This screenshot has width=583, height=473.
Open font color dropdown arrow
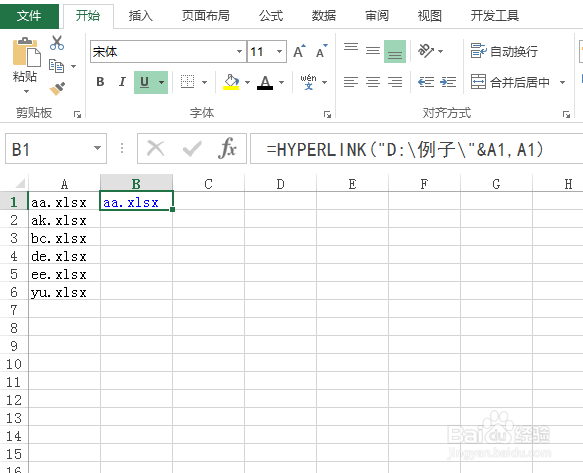281,82
